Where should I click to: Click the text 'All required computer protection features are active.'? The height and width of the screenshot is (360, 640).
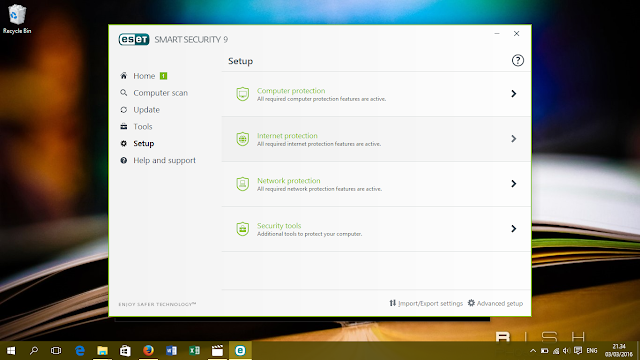tap(321, 99)
